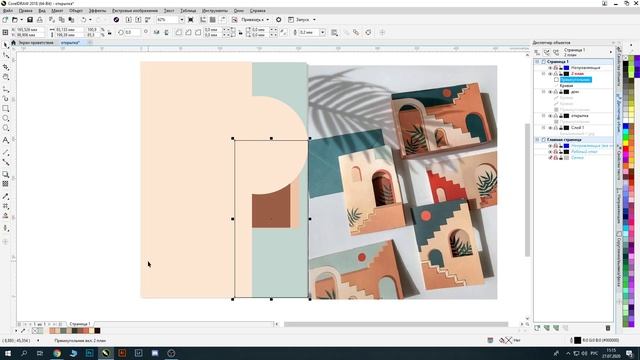The image size is (640, 360).
Task: Toggle the lock ratio padlock in the property bar
Action: (x=109, y=33)
